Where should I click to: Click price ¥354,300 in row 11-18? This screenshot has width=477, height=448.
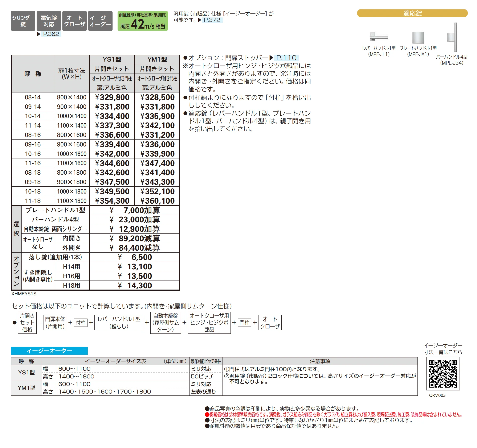(112, 201)
